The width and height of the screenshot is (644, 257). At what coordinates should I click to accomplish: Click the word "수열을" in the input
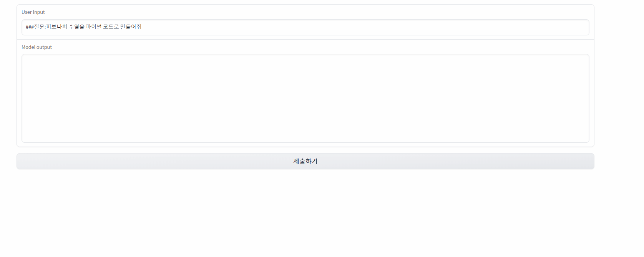pyautogui.click(x=76, y=27)
